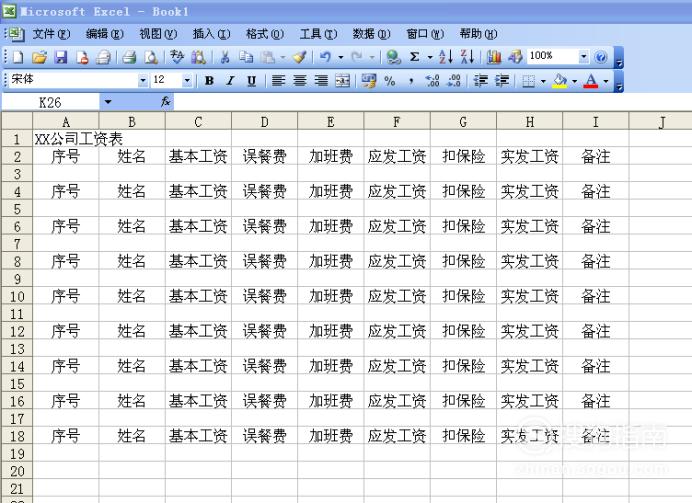Open the 帮助 (Help) menu

[x=478, y=34]
